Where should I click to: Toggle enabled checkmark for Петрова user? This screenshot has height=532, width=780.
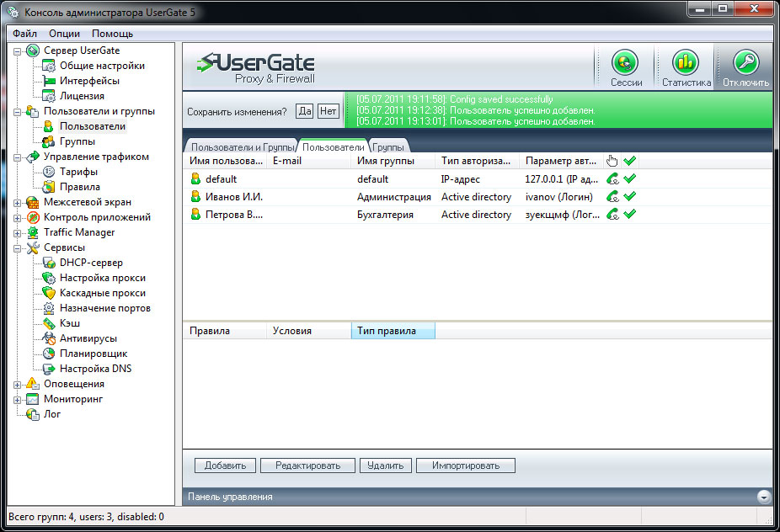click(x=630, y=215)
